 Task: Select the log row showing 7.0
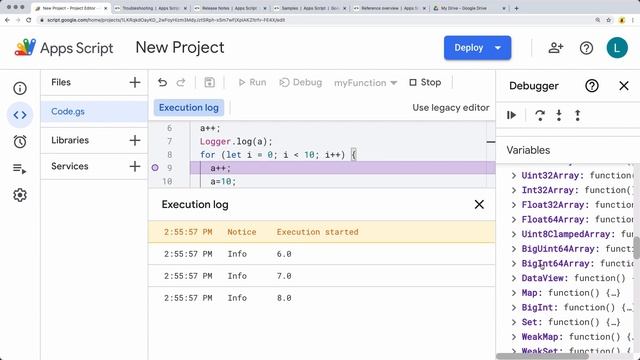(x=322, y=276)
